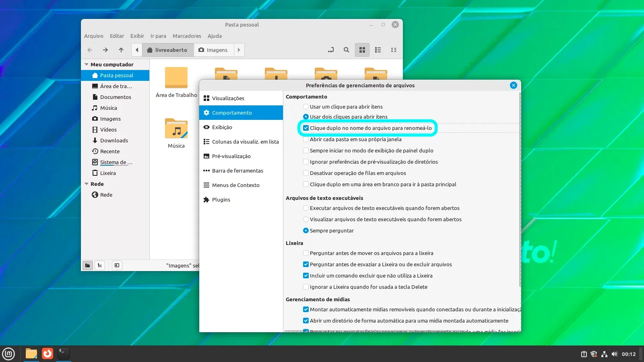Switch Nemo to list view
The image size is (644, 362).
tap(378, 50)
